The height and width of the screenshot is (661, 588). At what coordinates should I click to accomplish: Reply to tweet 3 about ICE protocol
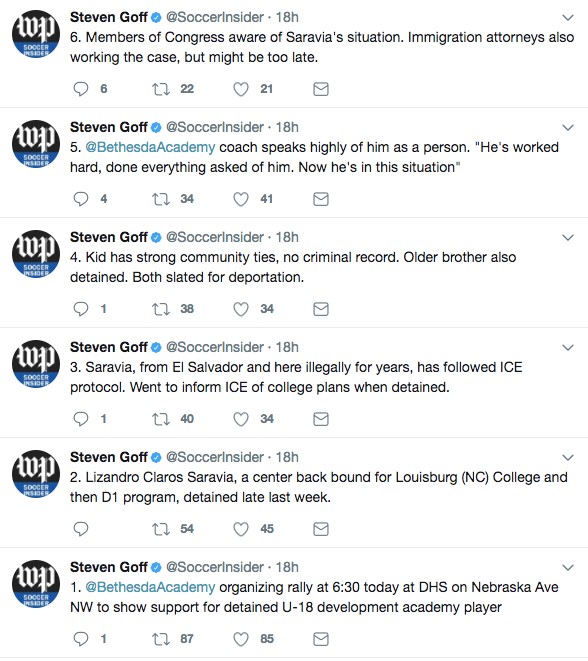coord(81,419)
